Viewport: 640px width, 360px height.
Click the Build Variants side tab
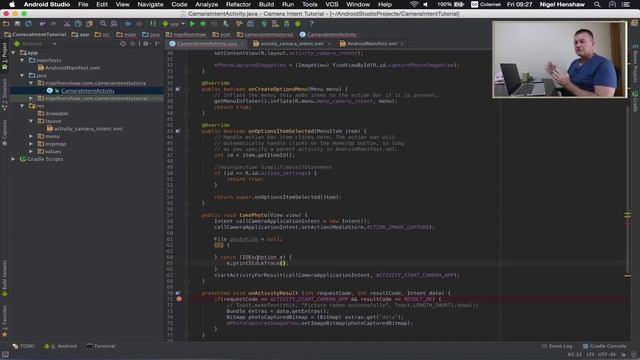(4, 278)
